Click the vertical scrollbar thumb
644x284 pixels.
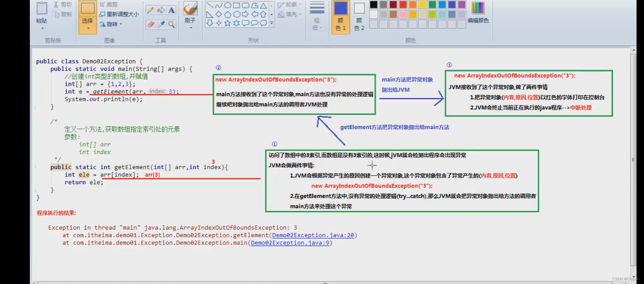coord(634,160)
